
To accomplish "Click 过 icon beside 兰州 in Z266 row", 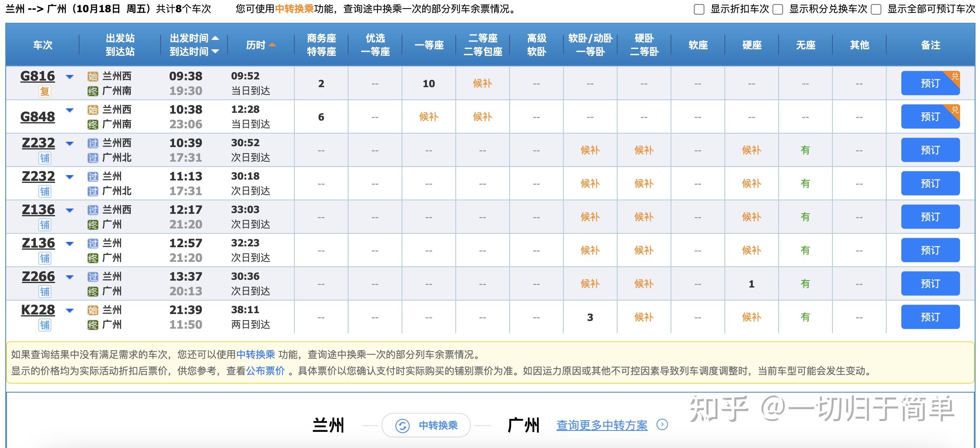I will 93,277.
